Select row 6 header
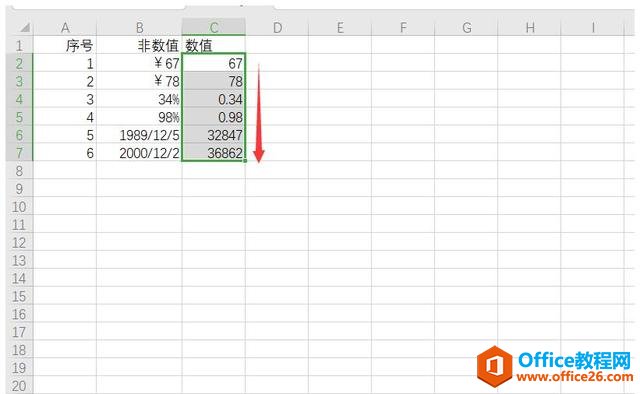This screenshot has width=640, height=394. click(x=19, y=135)
